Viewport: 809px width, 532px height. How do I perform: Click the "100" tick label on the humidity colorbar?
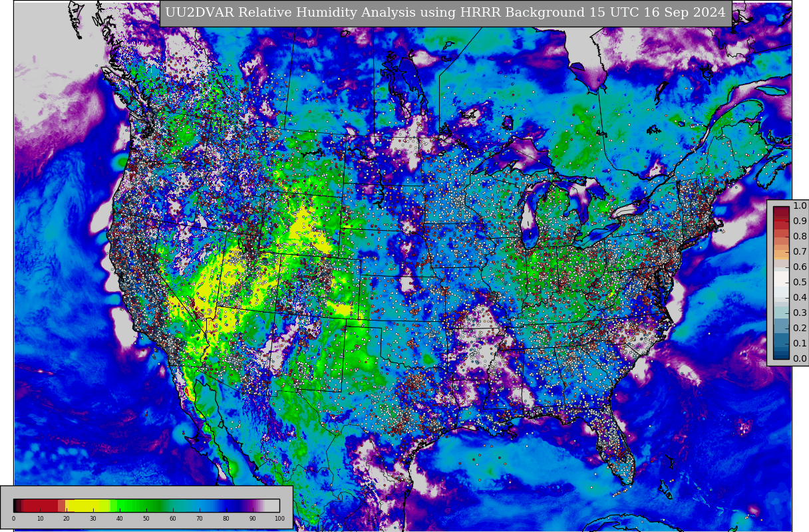click(x=279, y=519)
